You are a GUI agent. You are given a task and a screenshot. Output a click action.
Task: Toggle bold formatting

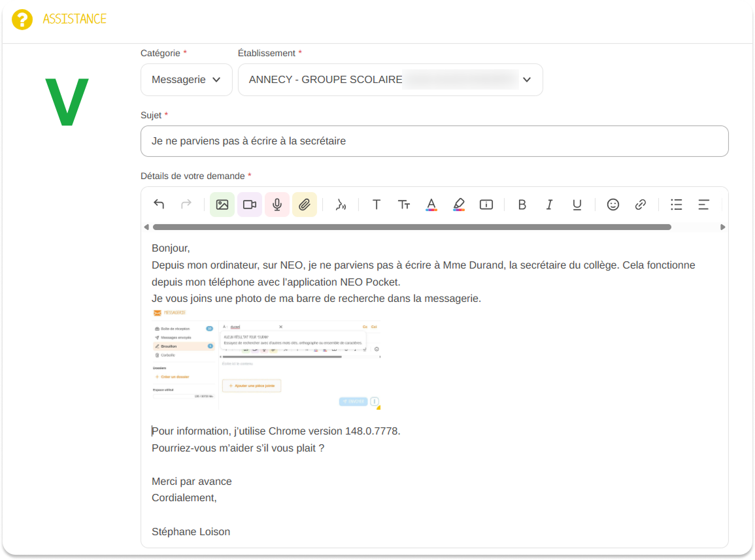coord(522,205)
